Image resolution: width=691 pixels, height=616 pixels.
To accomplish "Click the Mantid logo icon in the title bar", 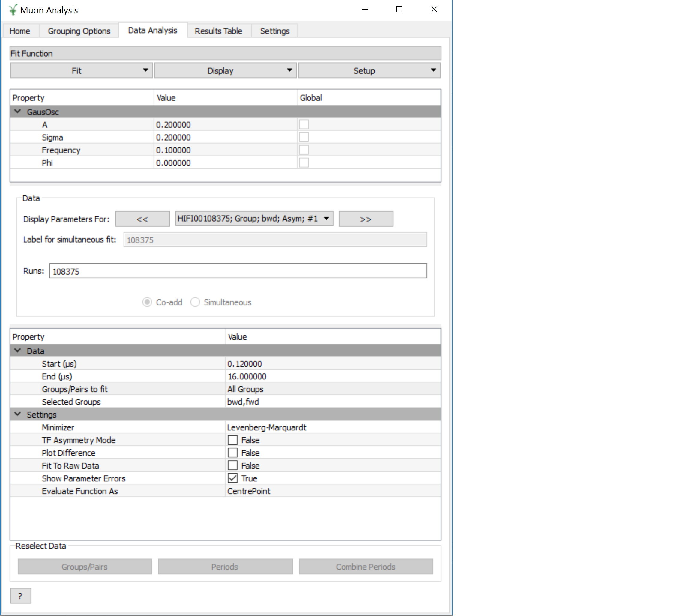I will [x=12, y=10].
